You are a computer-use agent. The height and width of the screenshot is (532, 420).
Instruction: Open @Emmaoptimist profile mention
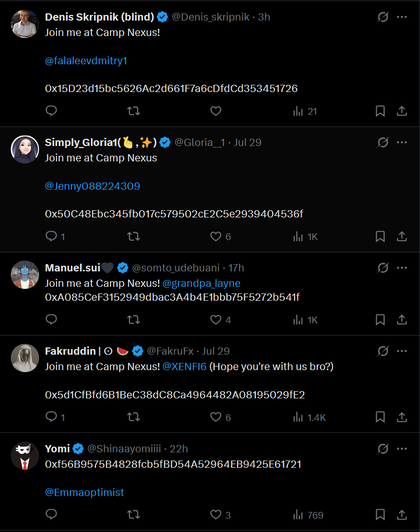point(84,492)
